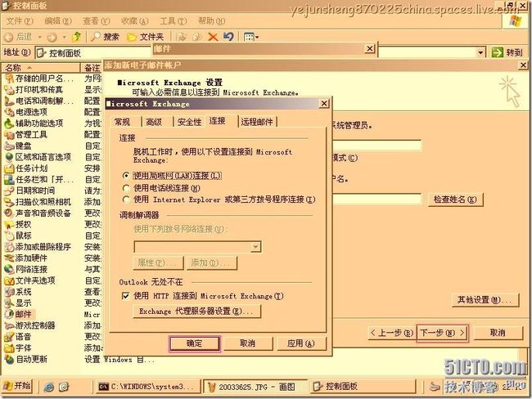Click 确定 in Microsoft Exchange dialog
The height and width of the screenshot is (399, 532).
(195, 343)
